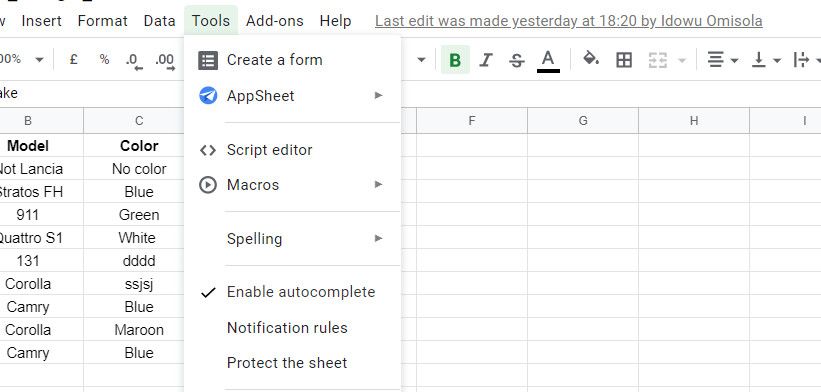Open the Insert menu

tap(41, 21)
